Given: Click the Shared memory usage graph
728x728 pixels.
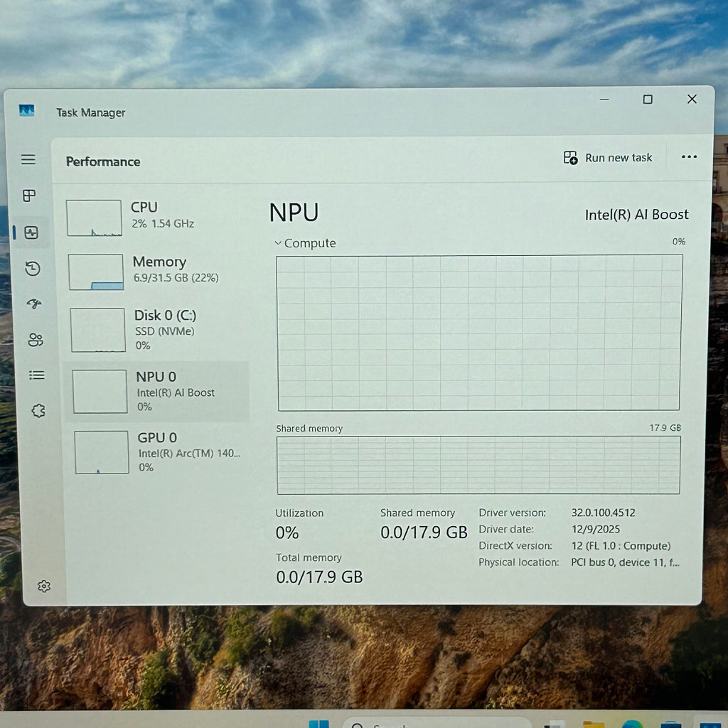Looking at the screenshot, I should pyautogui.click(x=478, y=465).
